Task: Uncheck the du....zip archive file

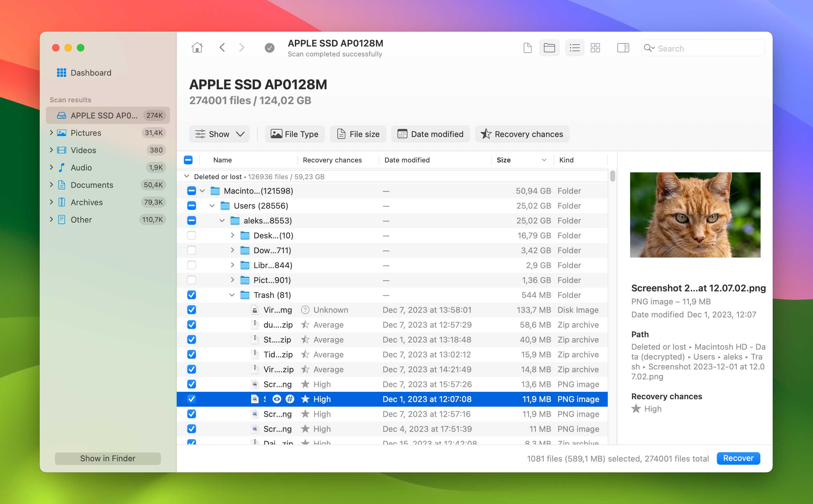Action: point(192,325)
